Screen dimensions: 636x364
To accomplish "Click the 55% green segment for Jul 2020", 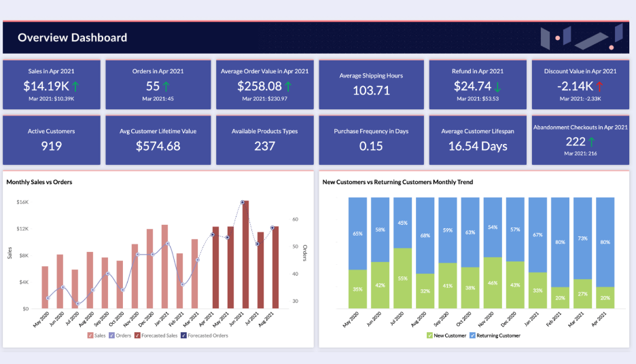I will [403, 278].
